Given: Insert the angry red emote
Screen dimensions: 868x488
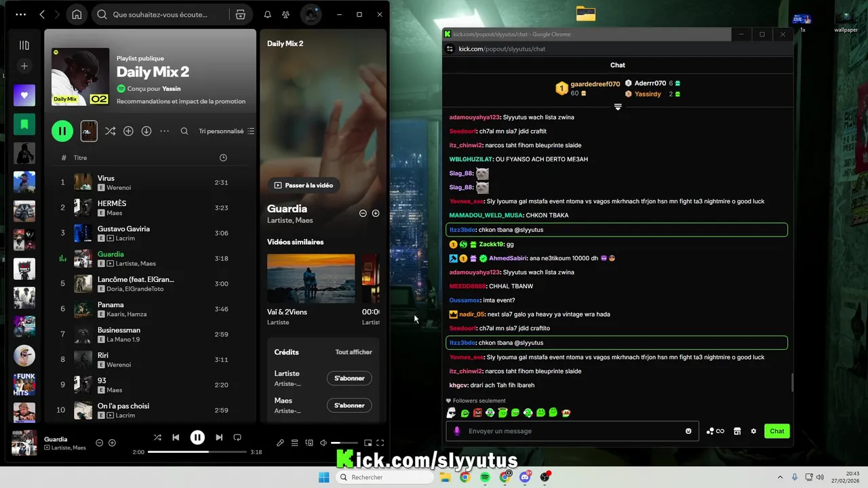Looking at the screenshot, I should 477,413.
